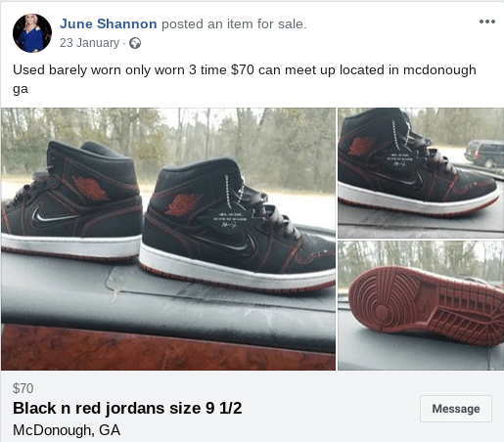Click the red wing logo on left sneaker
Viewport: 504px width, 442px height.
click(90, 188)
